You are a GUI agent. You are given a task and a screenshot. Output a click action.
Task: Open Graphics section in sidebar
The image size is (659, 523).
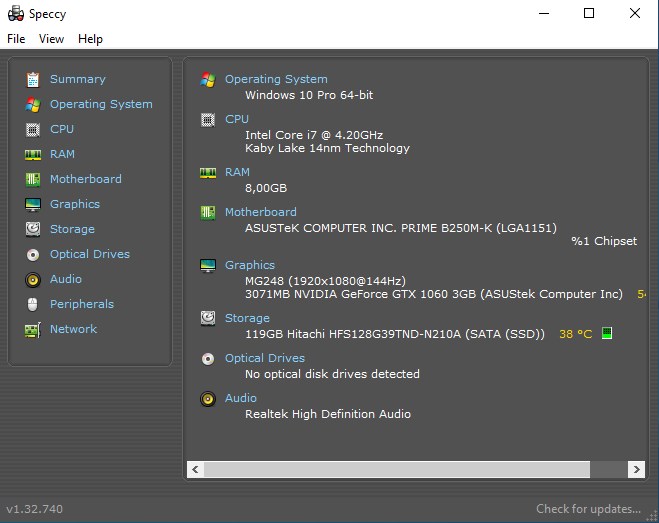click(75, 204)
